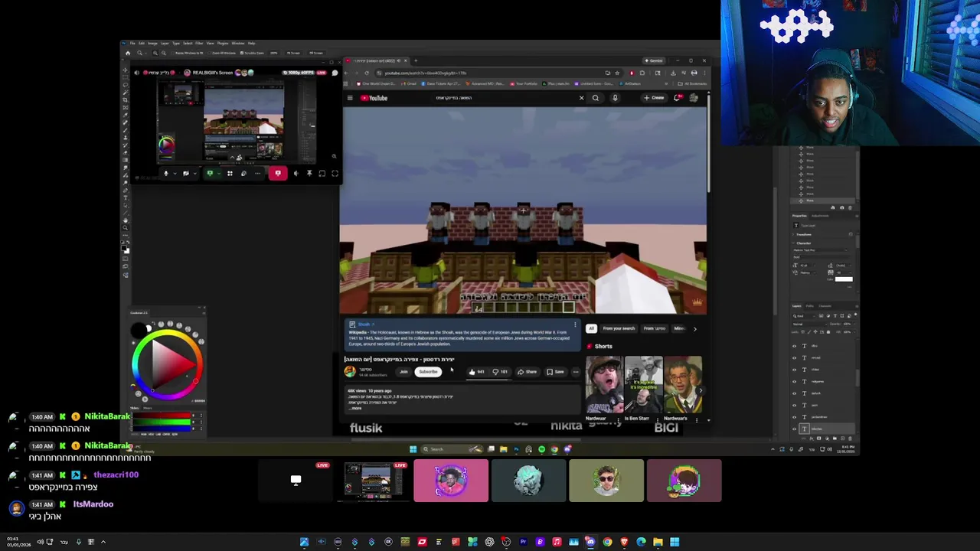
Task: Open File Explorer from the bottom taskbar
Action: pos(658,542)
